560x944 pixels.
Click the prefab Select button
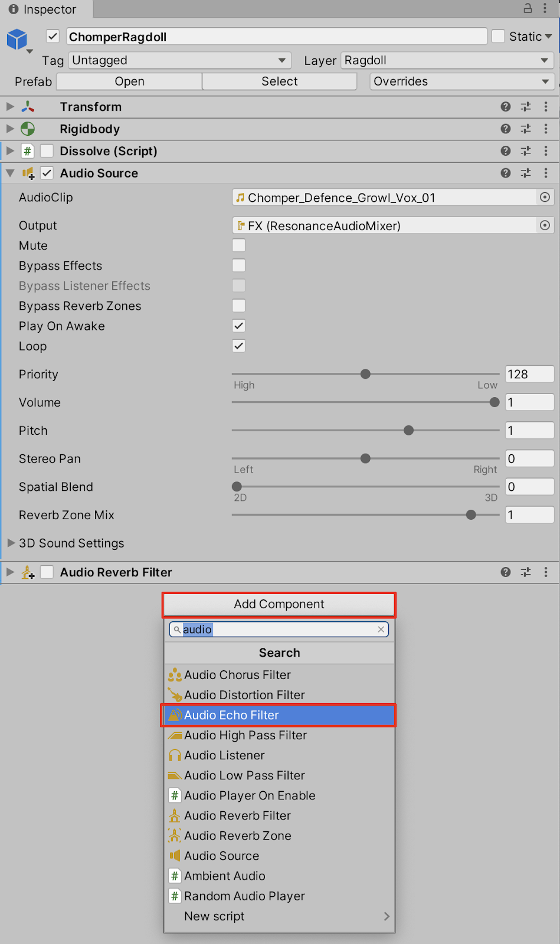[x=280, y=81]
